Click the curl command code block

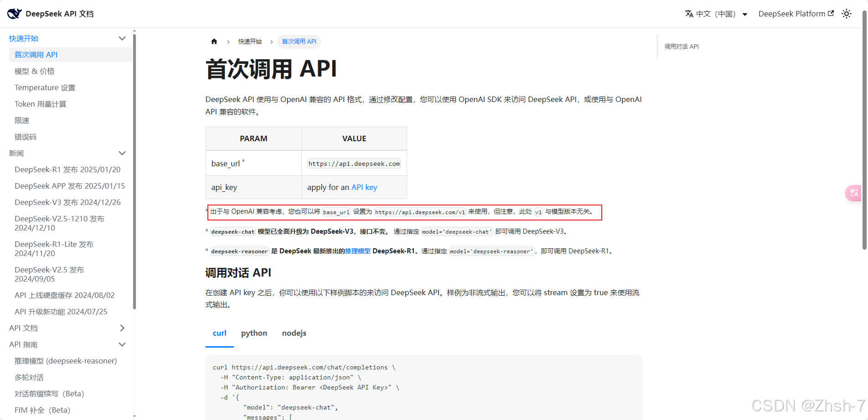click(424, 388)
